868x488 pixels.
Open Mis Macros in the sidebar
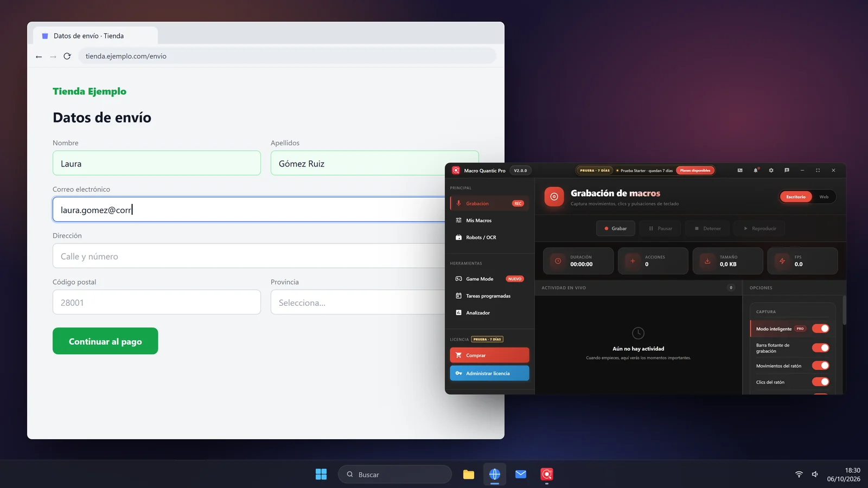pos(489,221)
